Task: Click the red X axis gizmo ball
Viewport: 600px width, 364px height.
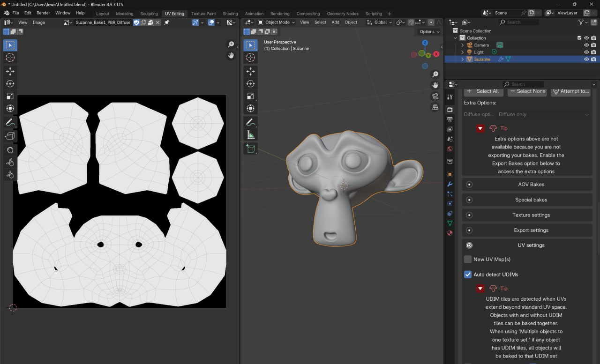Action: click(x=436, y=54)
